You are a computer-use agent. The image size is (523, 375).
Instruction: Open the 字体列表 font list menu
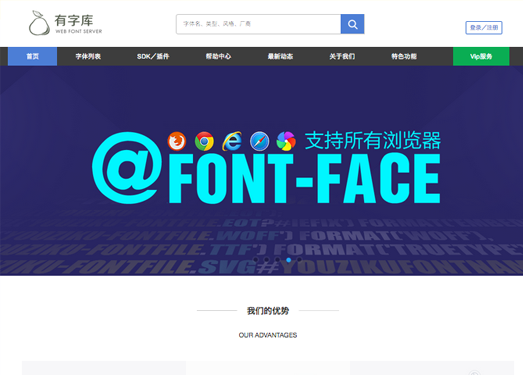[88, 56]
